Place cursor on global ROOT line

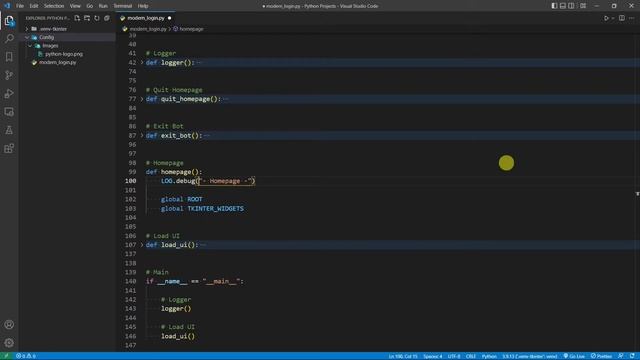click(182, 199)
